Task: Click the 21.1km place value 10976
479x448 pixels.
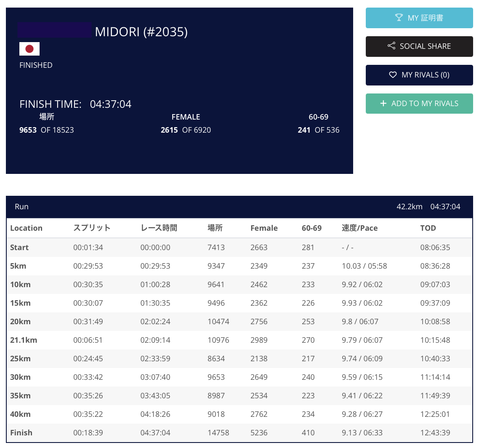Action: (x=218, y=340)
